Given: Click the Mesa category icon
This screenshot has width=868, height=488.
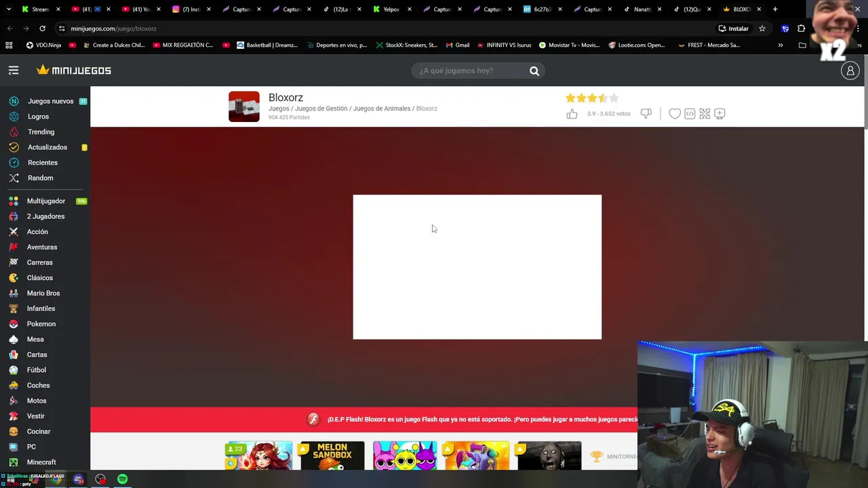Looking at the screenshot, I should (x=14, y=340).
